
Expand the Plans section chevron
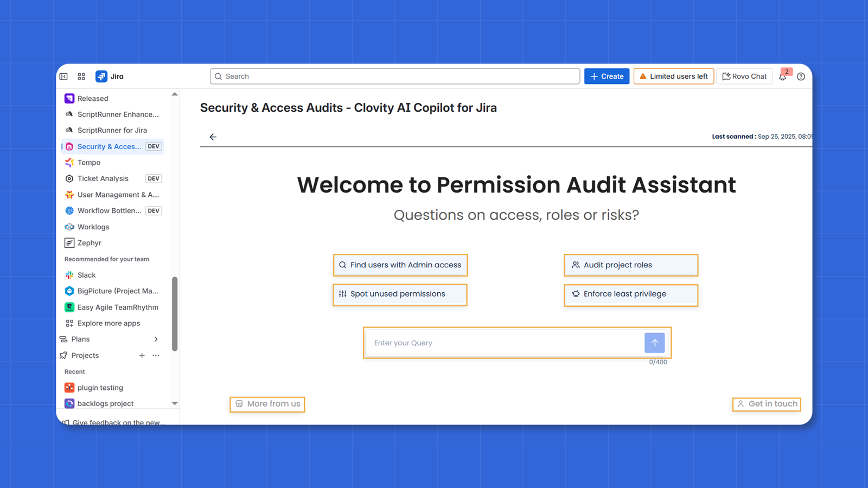point(156,339)
